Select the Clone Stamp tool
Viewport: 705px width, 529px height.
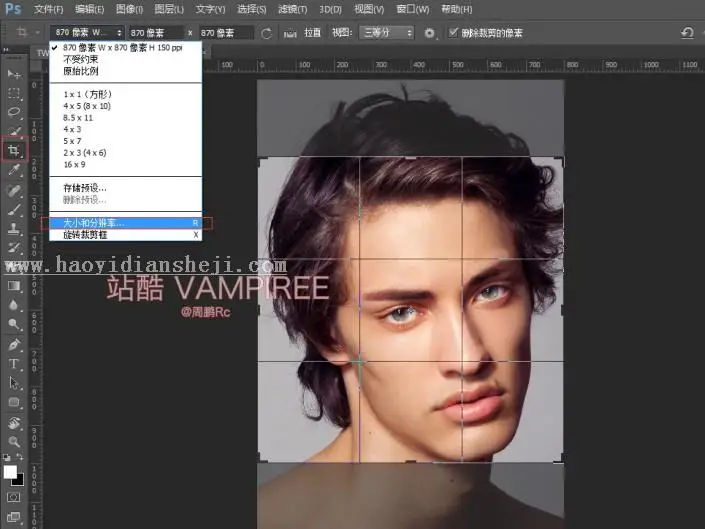(x=14, y=229)
